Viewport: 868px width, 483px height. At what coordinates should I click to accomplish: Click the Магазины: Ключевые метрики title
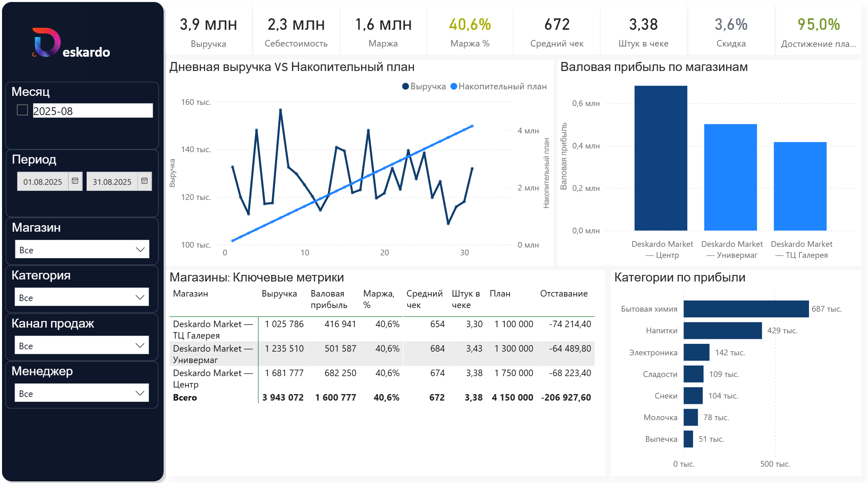click(257, 278)
